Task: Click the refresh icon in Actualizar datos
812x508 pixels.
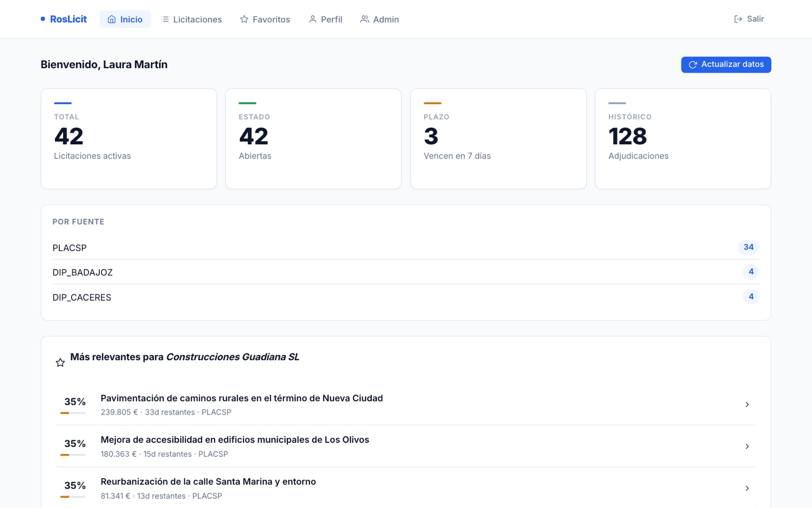Action: (693, 65)
